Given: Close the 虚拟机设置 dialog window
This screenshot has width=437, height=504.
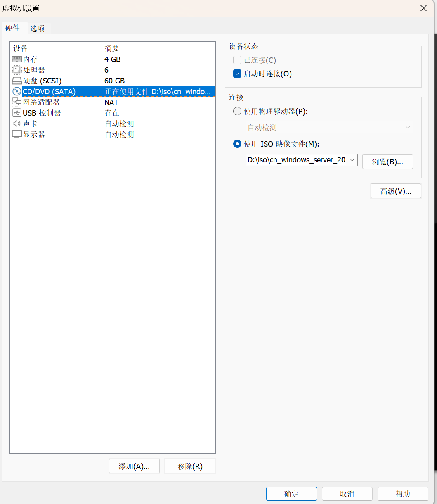Looking at the screenshot, I should coord(423,8).
